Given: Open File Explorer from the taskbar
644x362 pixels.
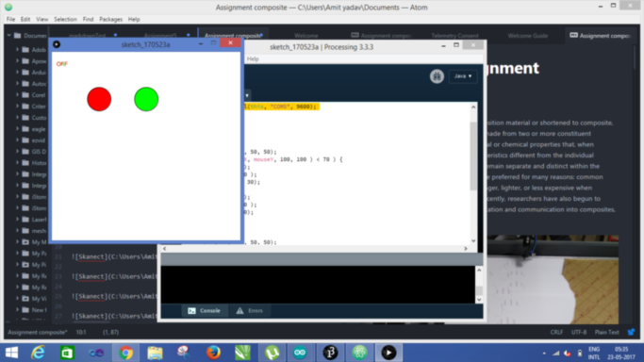Looking at the screenshot, I should (x=155, y=353).
